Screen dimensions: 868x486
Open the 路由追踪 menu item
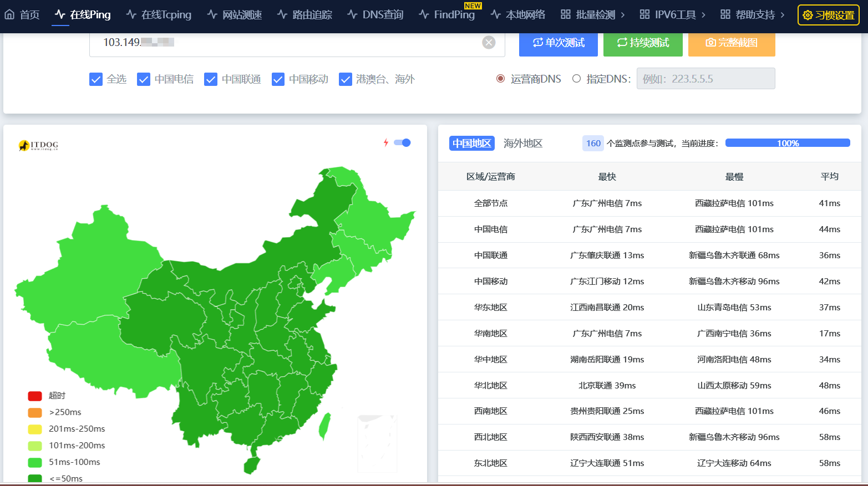click(x=304, y=14)
